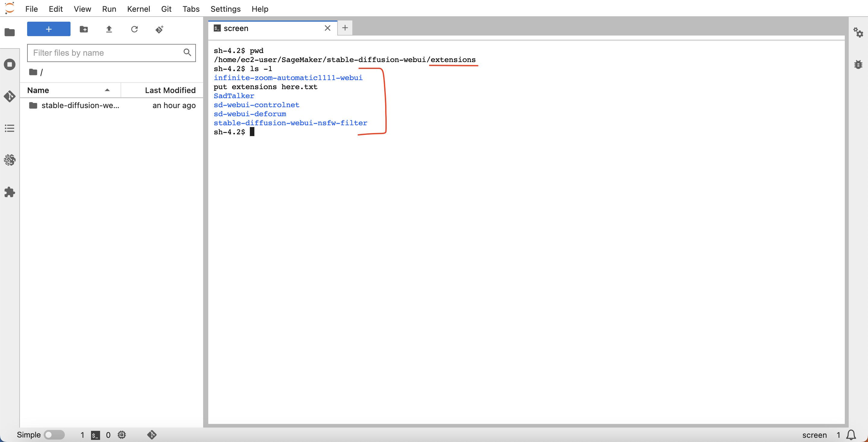Screen dimensions: 868x442
Task: Open the stable-diffusion-webui folder
Action: (x=80, y=105)
